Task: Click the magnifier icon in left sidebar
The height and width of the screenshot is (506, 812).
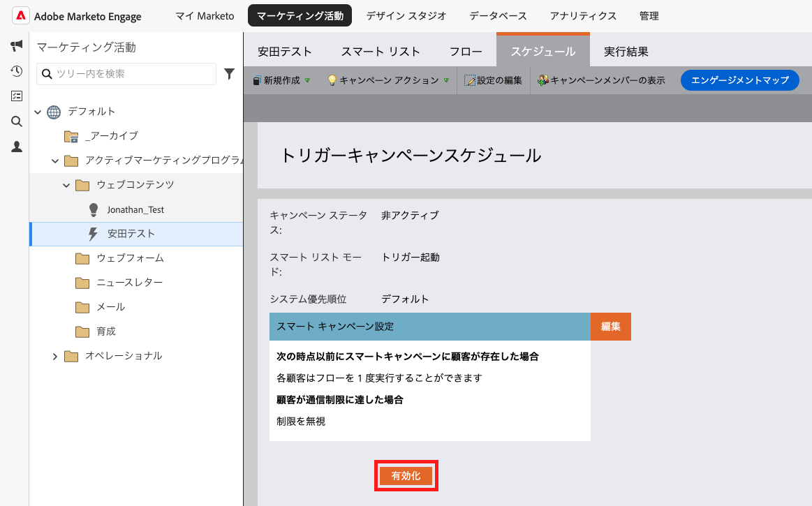Action: click(17, 121)
